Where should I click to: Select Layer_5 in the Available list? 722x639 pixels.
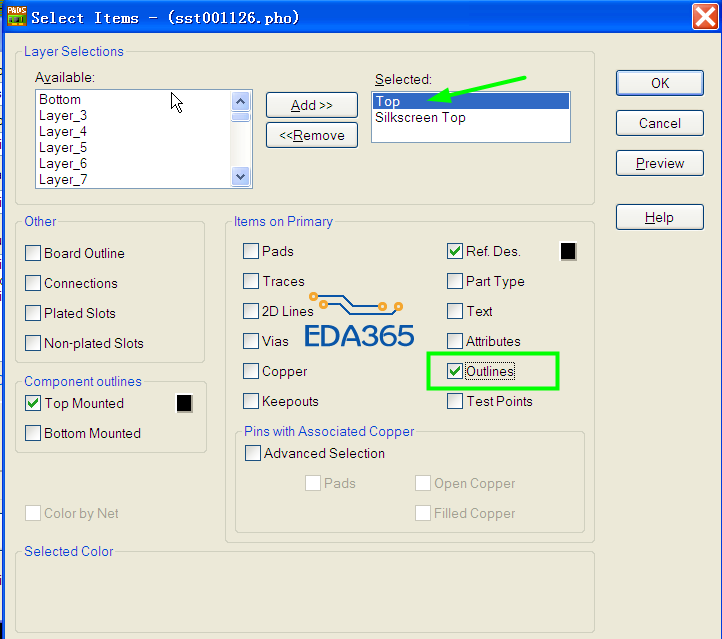tap(133, 148)
